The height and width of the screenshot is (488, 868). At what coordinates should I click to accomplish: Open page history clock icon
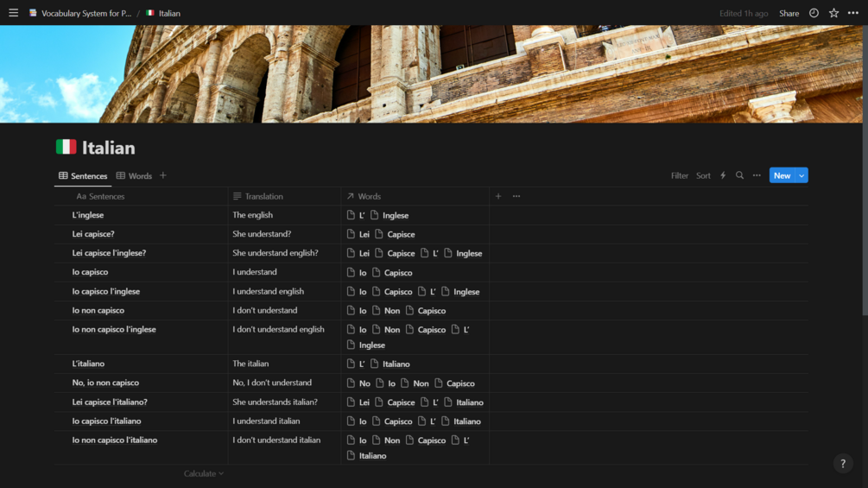coord(814,13)
